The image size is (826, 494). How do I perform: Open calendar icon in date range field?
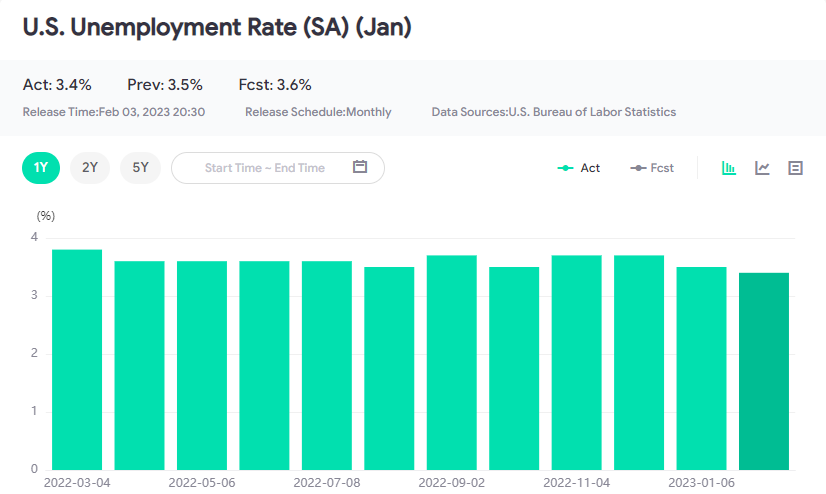[361, 167]
